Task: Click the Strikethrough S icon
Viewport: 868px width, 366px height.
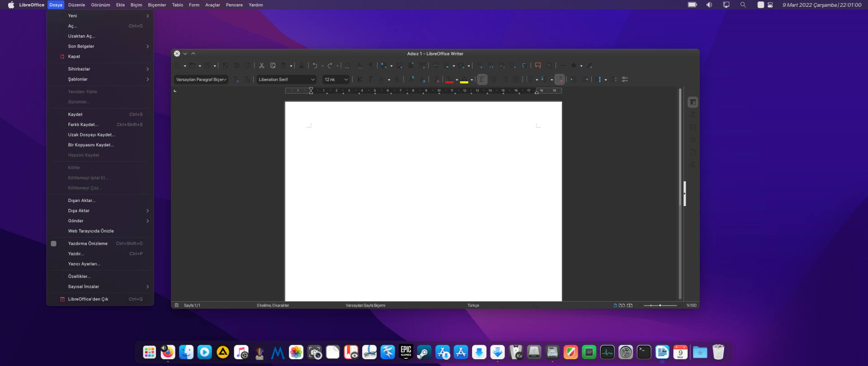Action: tap(397, 80)
